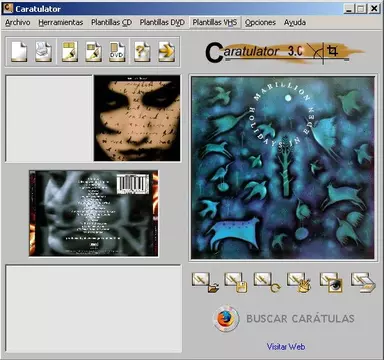Follow the Visitar Web link
The image size is (384, 360).
point(286,347)
